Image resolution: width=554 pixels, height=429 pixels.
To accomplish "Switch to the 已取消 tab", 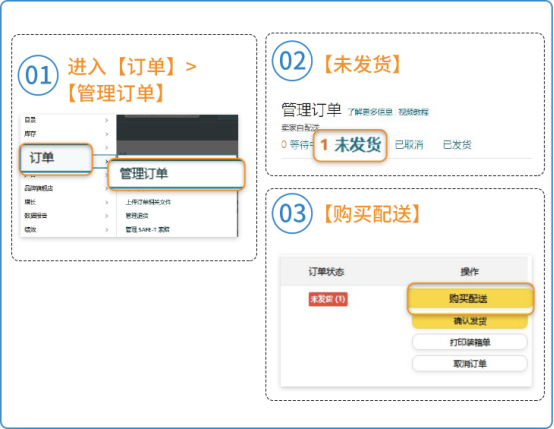I will [409, 145].
